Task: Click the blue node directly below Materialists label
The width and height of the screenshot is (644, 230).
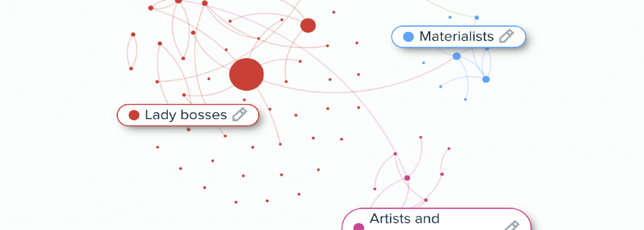Action: tap(457, 56)
